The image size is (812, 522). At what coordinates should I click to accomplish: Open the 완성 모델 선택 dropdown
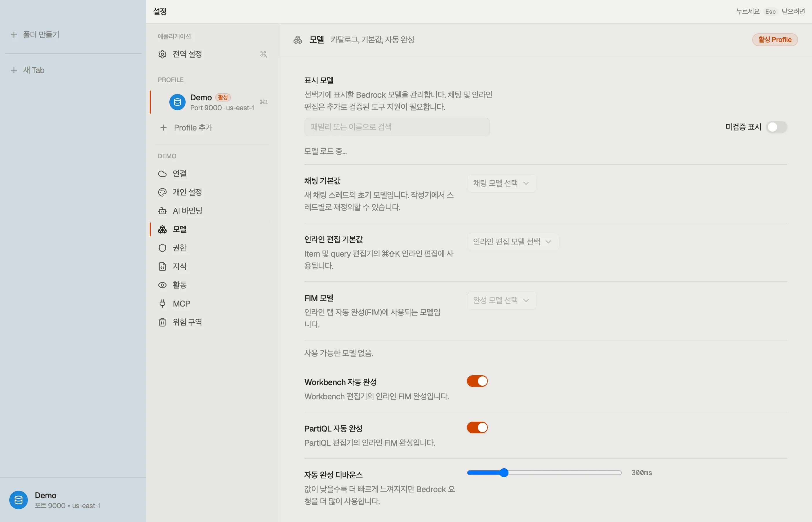point(502,300)
